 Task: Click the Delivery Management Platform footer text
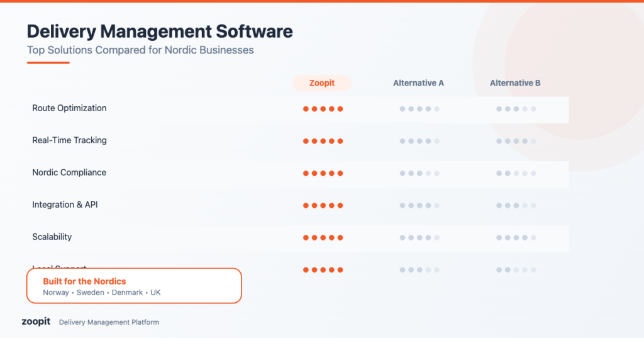(109, 322)
